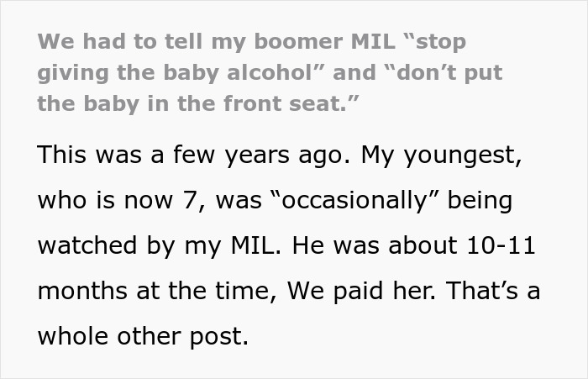The image size is (588, 379).
Task: Click "That's a" in the paragraph
Action: click(493, 291)
